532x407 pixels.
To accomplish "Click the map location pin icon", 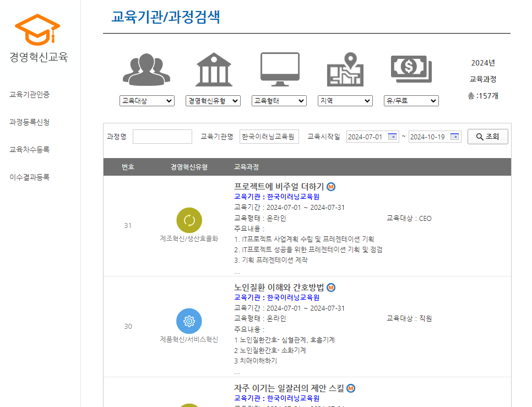I will click(x=345, y=70).
